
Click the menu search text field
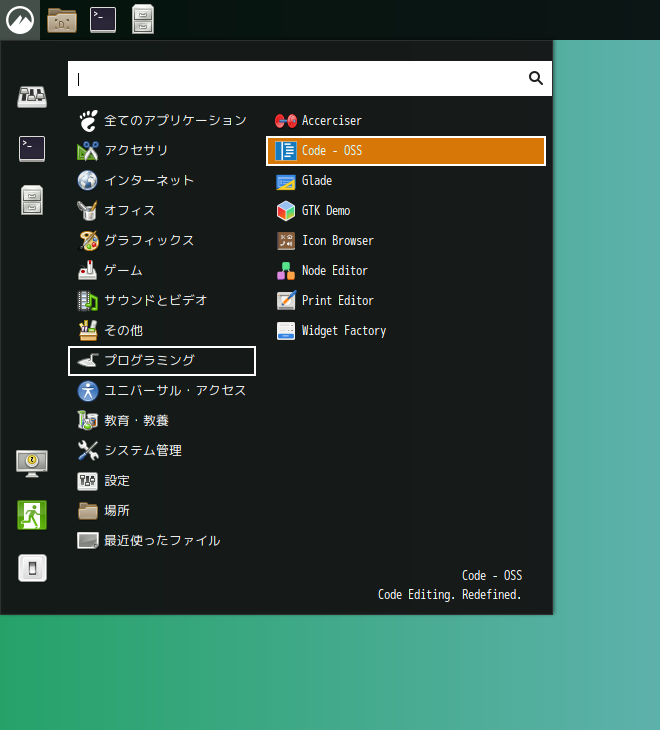coord(295,78)
